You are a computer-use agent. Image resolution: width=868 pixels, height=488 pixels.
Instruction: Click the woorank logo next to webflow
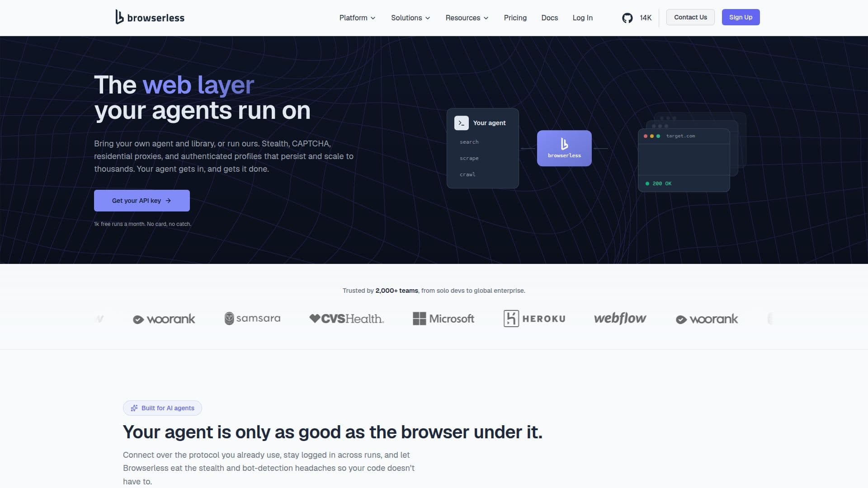(707, 319)
